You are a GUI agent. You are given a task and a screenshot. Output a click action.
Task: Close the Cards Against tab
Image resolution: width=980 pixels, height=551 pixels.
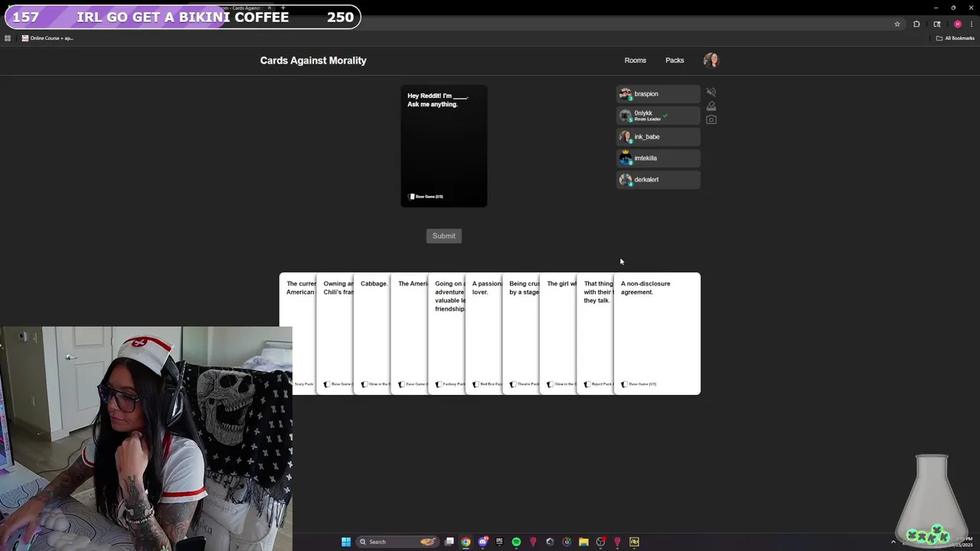pyautogui.click(x=269, y=8)
